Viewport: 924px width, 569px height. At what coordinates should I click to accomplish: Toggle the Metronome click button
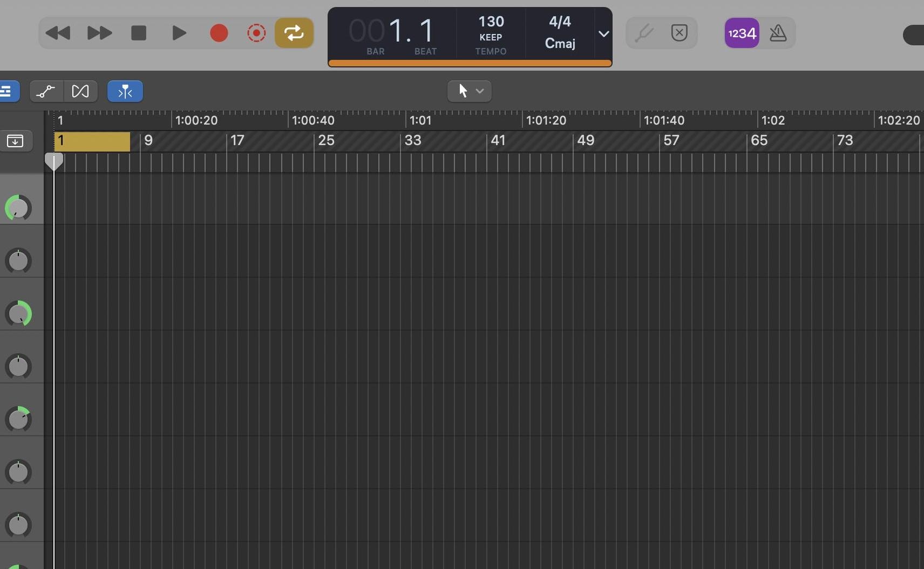(x=778, y=33)
